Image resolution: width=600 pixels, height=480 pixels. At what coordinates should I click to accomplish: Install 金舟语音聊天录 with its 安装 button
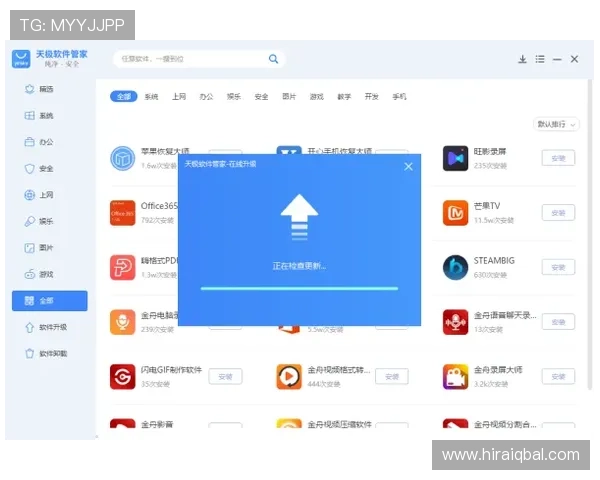(x=558, y=322)
